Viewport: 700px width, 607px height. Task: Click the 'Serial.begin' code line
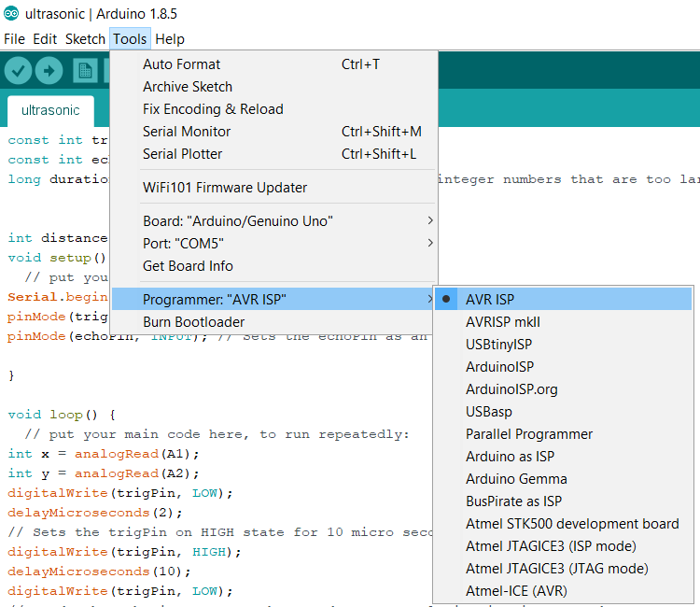coord(58,297)
